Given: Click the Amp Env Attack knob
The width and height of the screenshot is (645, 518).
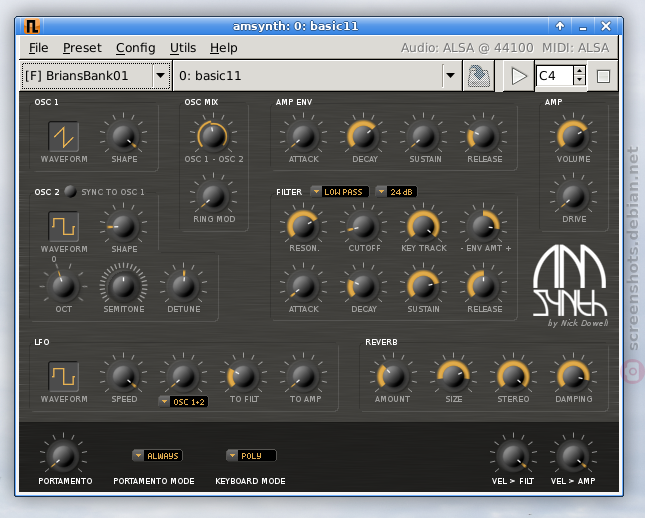Looking at the screenshot, I should [x=303, y=136].
